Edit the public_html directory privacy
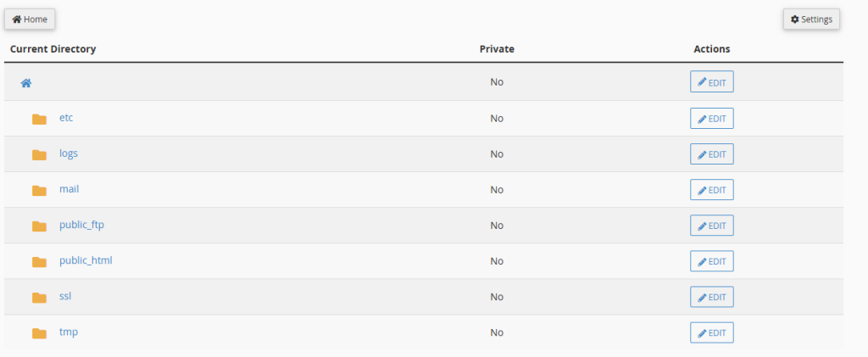The width and height of the screenshot is (868, 357). pos(712,261)
